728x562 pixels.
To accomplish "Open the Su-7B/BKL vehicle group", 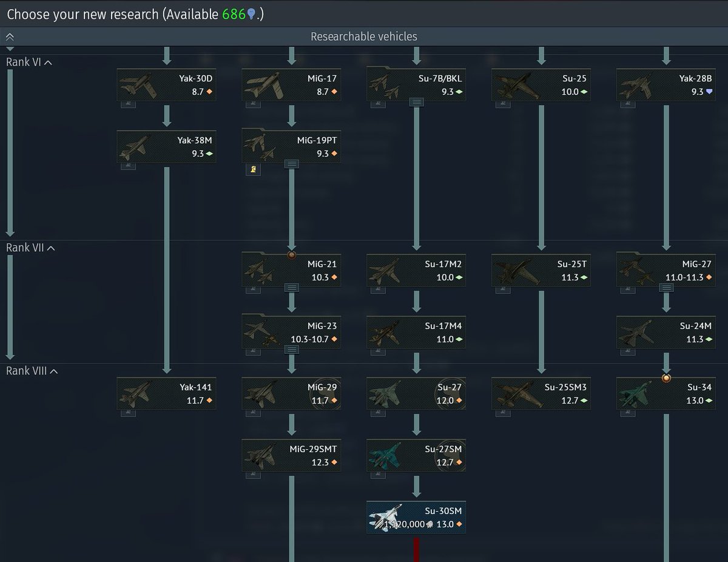I will point(416,85).
